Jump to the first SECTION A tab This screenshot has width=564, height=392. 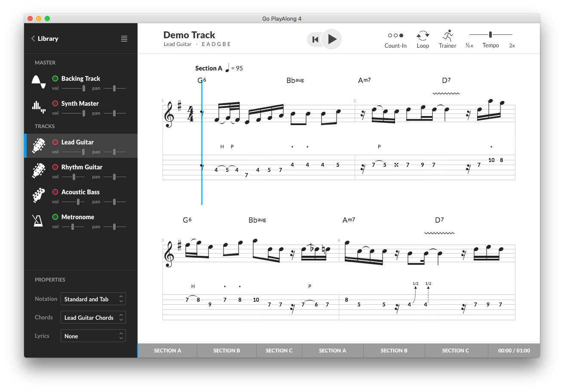pos(168,351)
